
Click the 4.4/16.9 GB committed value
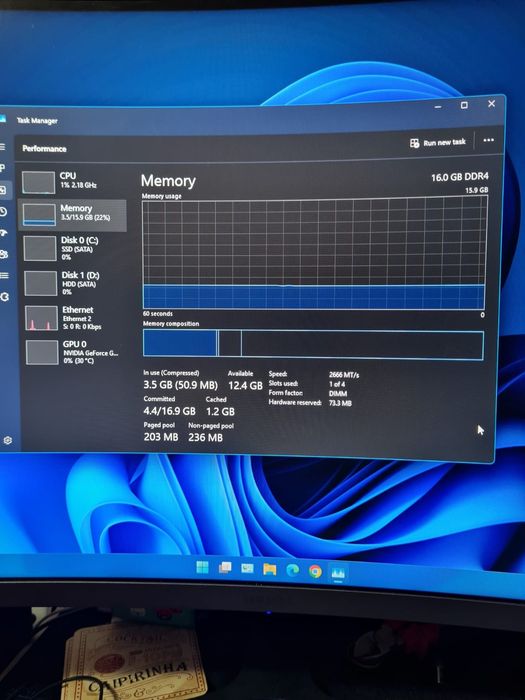(170, 411)
